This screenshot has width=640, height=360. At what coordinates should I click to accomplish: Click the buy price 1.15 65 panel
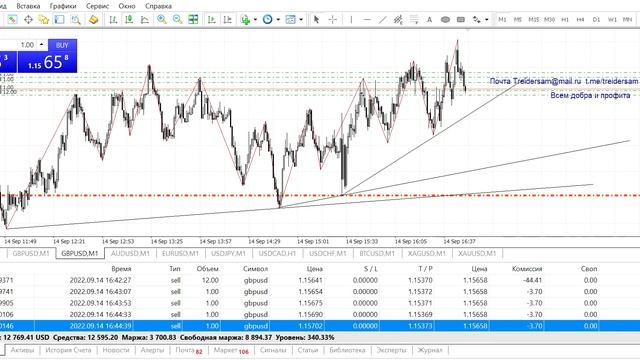tap(47, 62)
